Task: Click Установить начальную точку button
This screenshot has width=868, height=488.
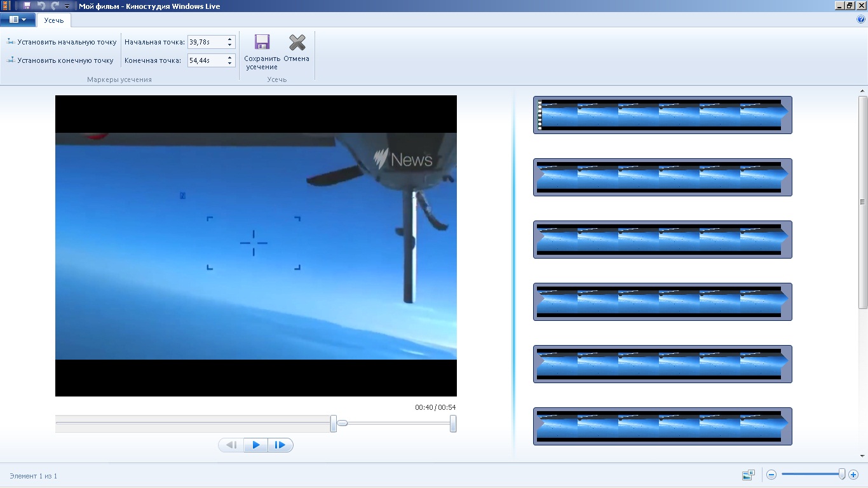Action: [x=62, y=42]
